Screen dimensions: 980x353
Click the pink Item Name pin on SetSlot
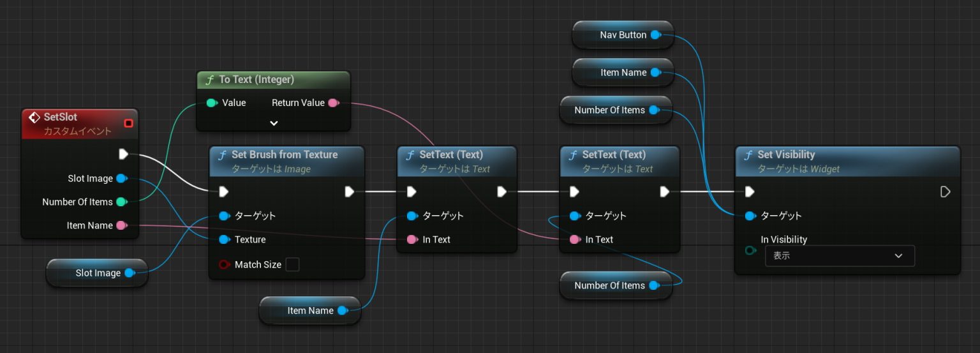(121, 225)
